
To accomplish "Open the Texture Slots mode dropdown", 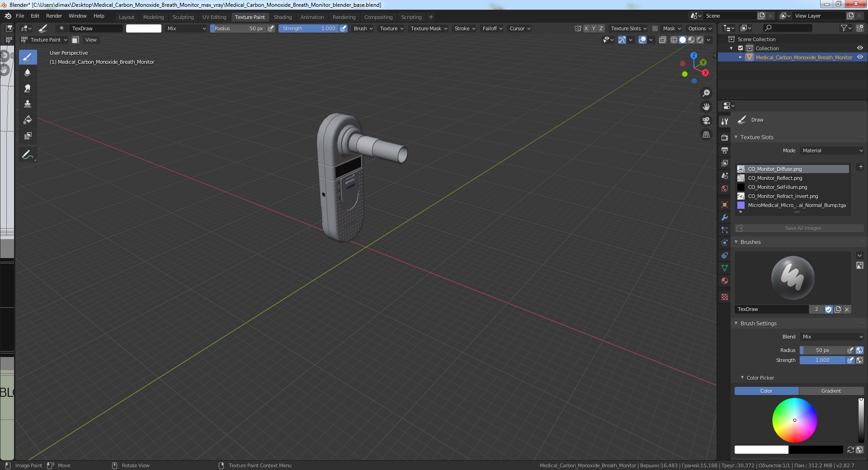I will (832, 150).
